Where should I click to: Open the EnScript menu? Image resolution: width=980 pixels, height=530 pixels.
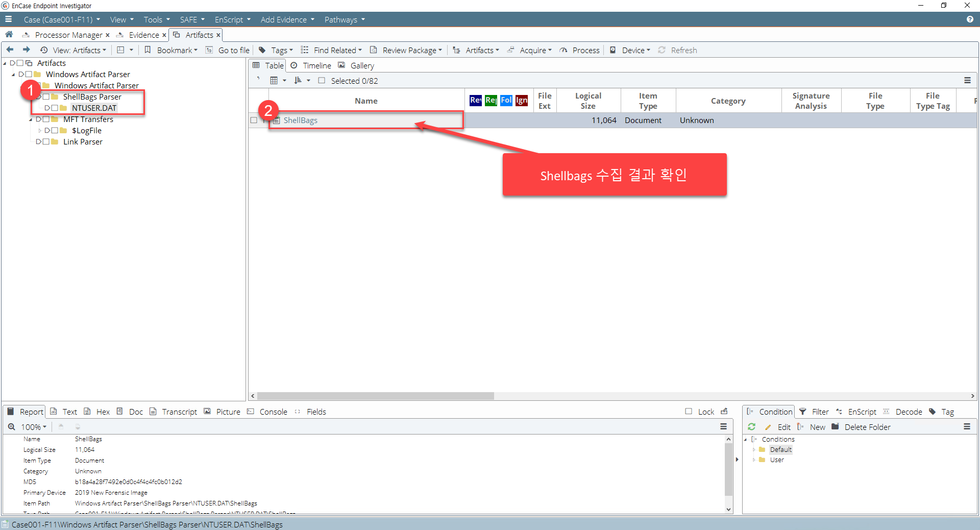232,19
